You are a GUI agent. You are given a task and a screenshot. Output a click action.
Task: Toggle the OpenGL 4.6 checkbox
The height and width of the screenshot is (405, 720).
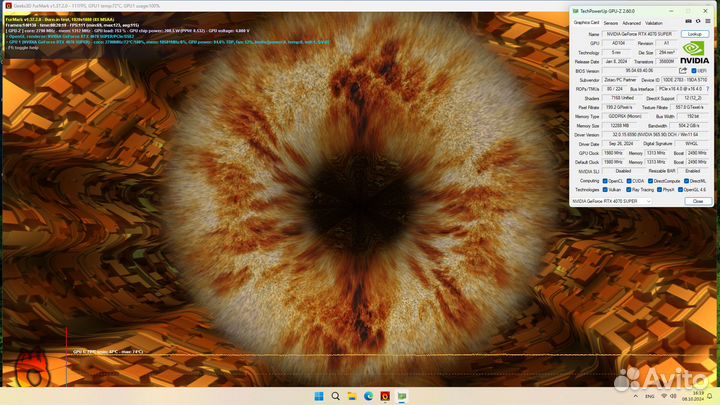[681, 190]
